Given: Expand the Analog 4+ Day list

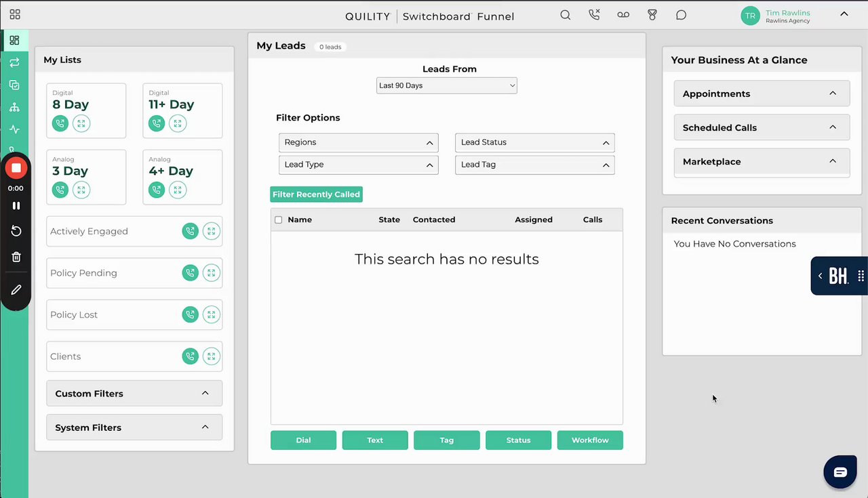Looking at the screenshot, I should click(178, 190).
